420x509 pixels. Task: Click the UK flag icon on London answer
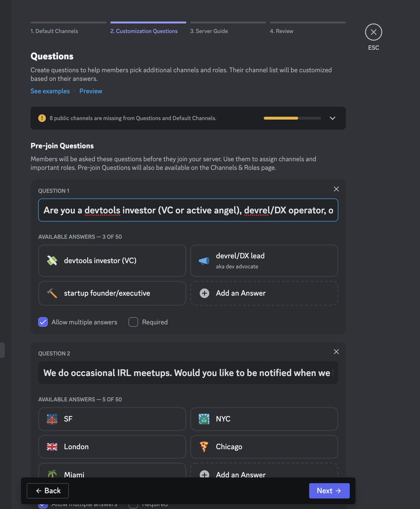click(52, 447)
